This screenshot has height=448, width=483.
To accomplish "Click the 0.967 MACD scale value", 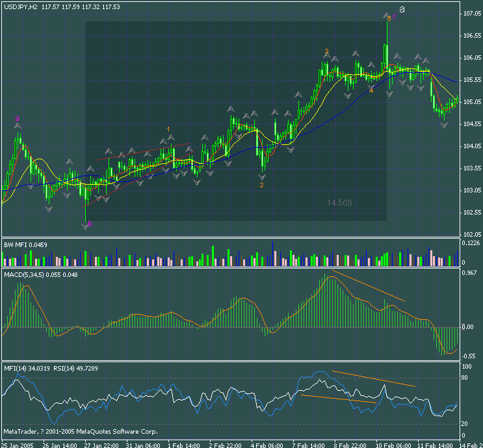I will click(469, 272).
